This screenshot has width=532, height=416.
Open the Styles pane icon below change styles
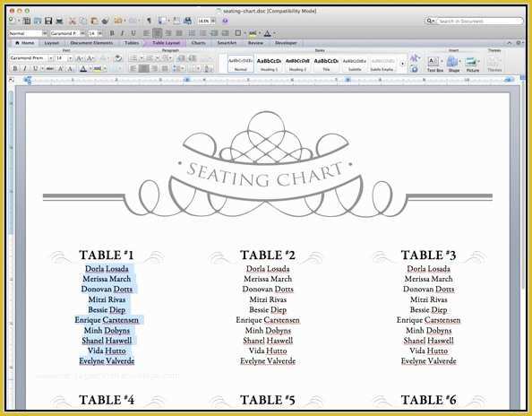[414, 69]
